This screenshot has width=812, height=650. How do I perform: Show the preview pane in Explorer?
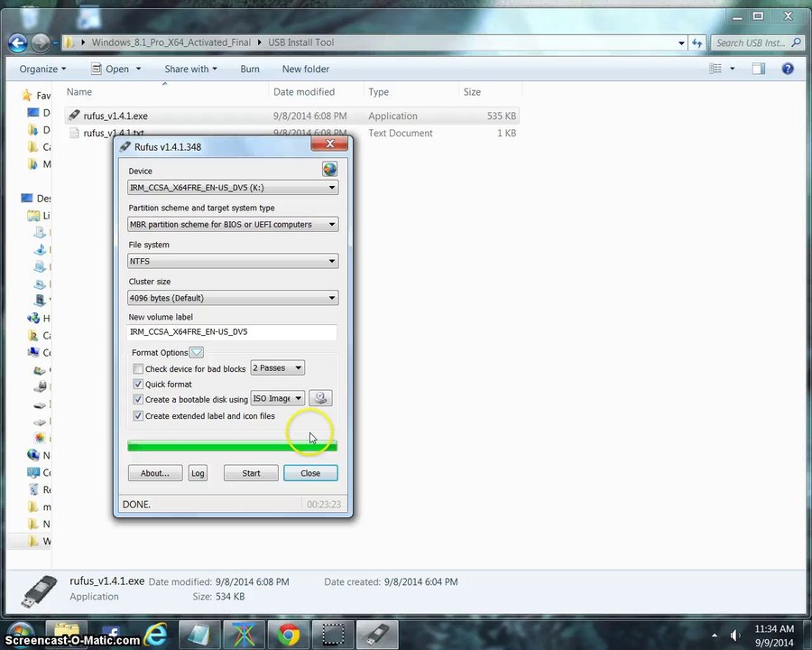[759, 69]
